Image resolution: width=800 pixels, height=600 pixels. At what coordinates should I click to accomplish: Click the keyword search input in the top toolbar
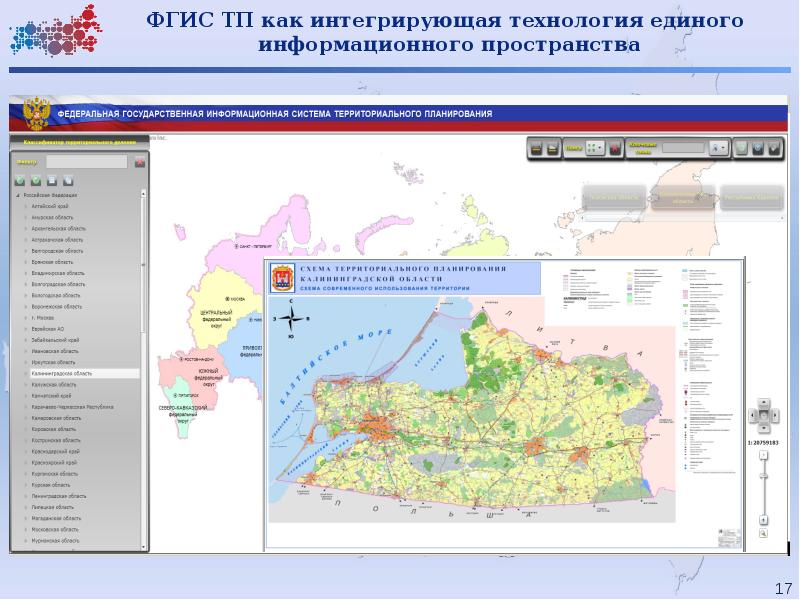pyautogui.click(x=684, y=148)
